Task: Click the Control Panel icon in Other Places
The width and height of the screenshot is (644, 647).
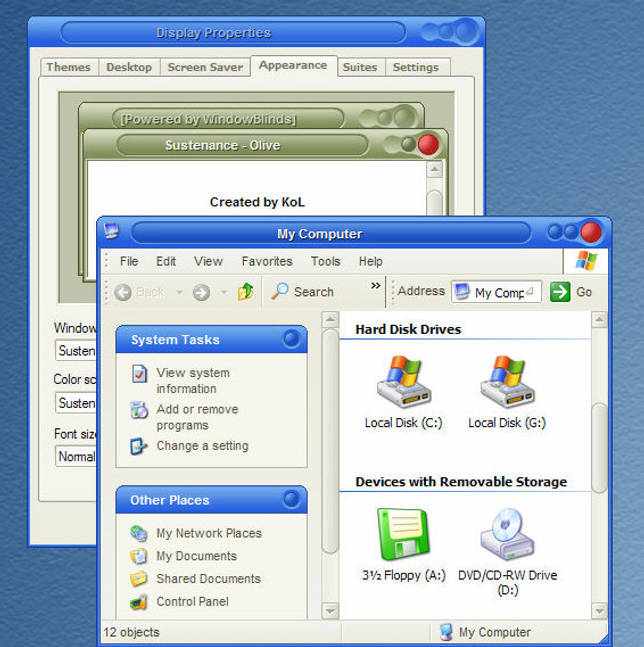Action: [139, 602]
